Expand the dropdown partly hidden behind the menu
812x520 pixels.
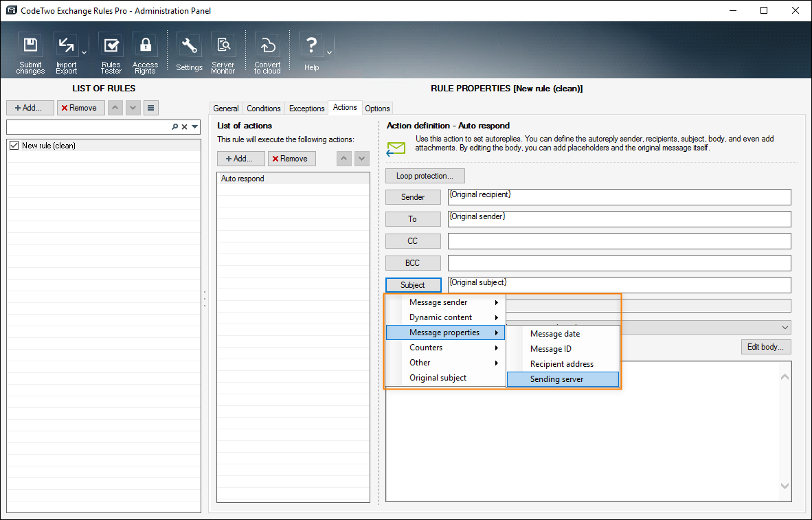tap(785, 328)
